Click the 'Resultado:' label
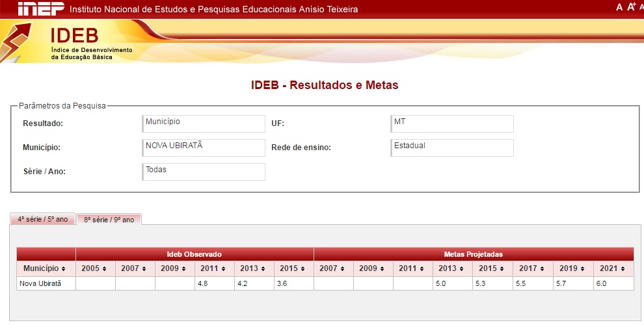This screenshot has width=644, height=325. click(x=43, y=123)
